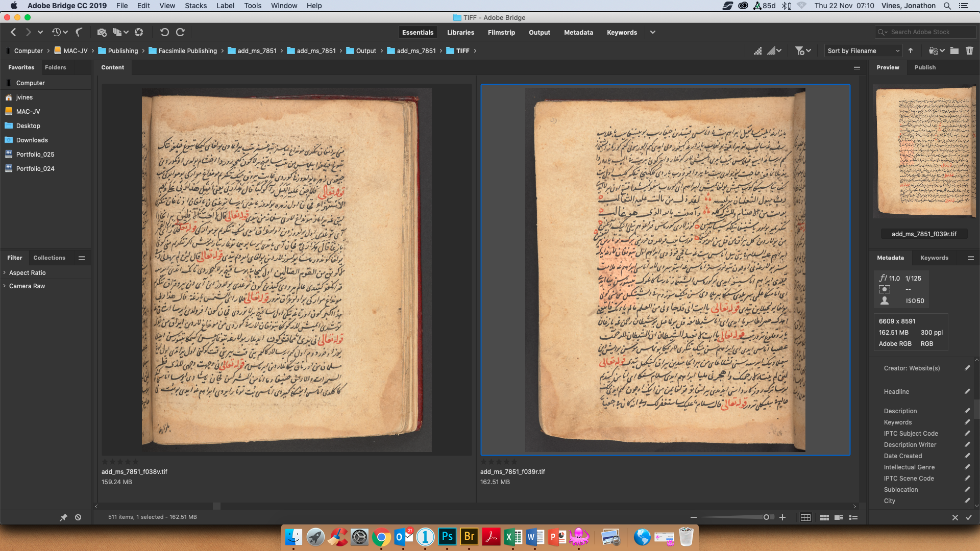Click the Get Photos from Camera icon

coord(102,32)
